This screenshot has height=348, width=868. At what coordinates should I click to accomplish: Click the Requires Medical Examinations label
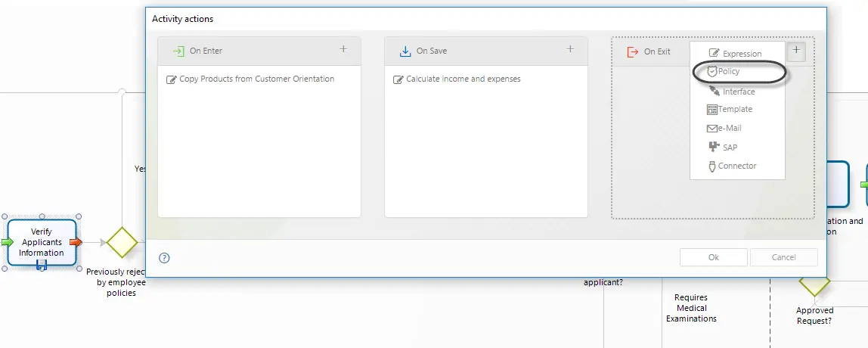point(691,308)
